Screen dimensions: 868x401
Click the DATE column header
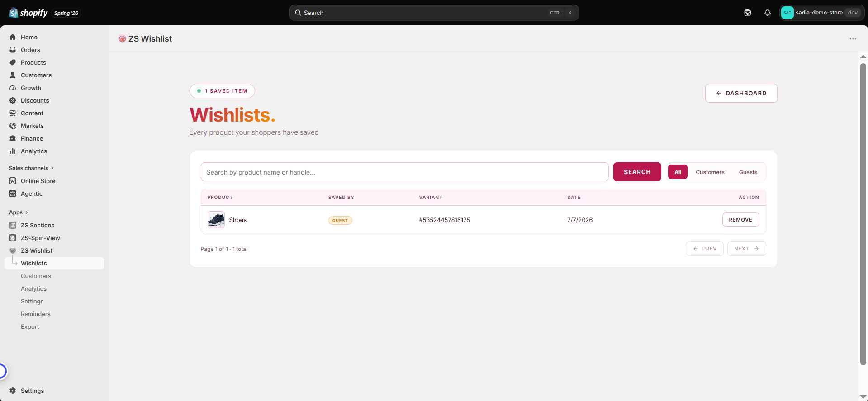(x=574, y=197)
